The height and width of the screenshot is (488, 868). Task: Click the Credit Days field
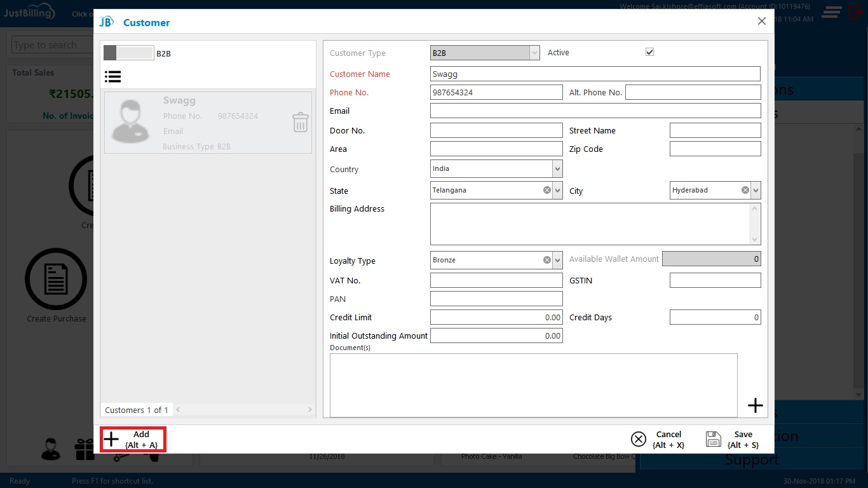pyautogui.click(x=715, y=317)
